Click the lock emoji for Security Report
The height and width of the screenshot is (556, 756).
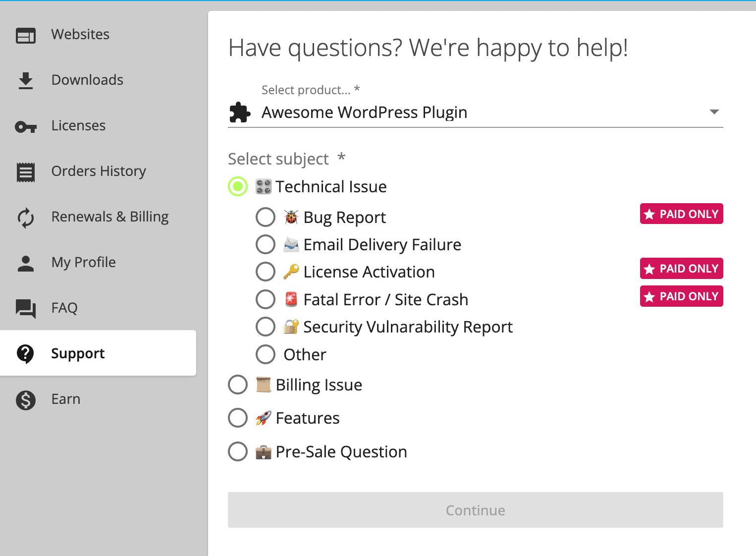click(291, 327)
